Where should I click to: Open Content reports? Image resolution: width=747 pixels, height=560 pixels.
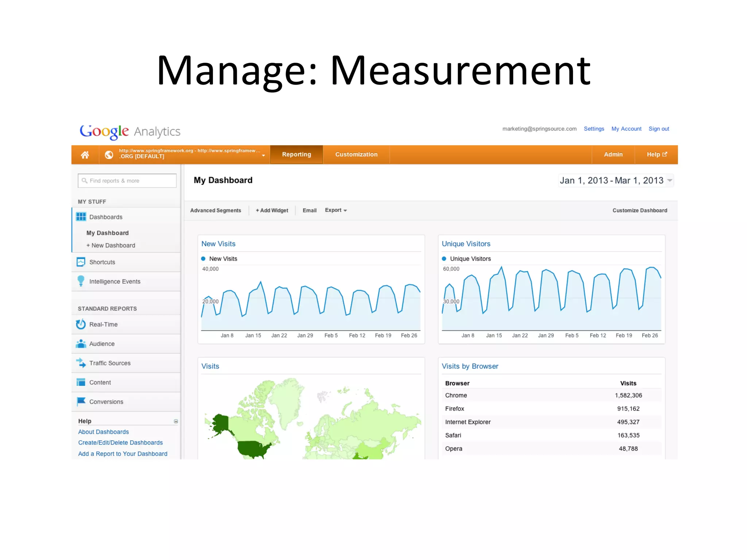126,382
